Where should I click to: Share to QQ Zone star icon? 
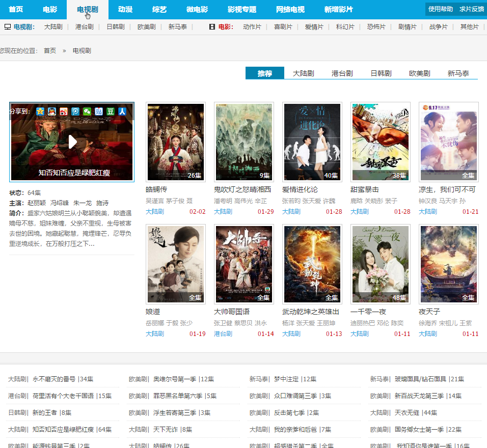coord(40,111)
